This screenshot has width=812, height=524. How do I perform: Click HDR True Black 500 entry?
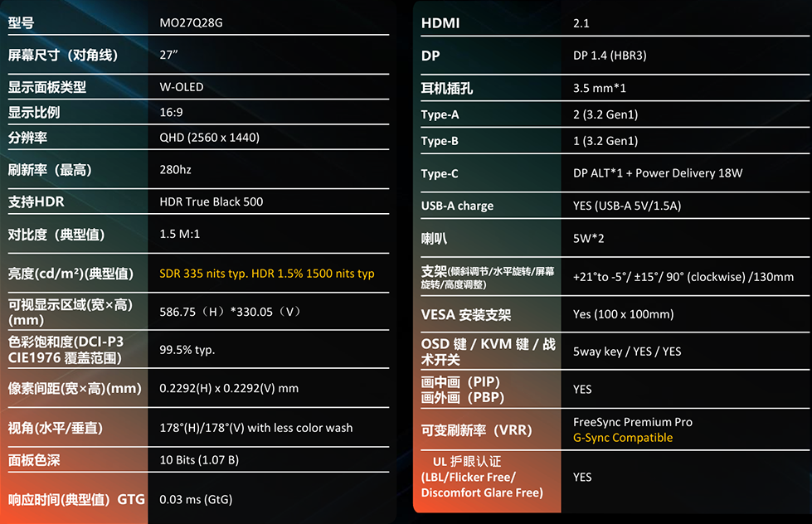pos(212,201)
